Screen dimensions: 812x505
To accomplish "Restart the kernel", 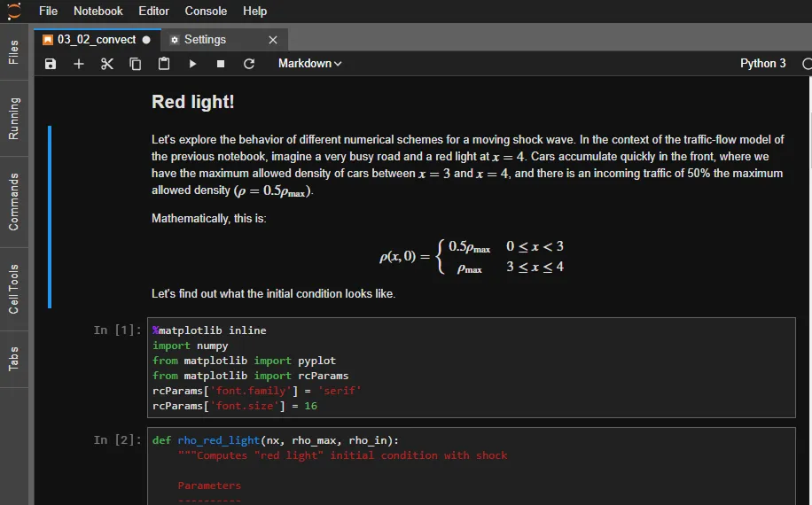I will coord(249,64).
